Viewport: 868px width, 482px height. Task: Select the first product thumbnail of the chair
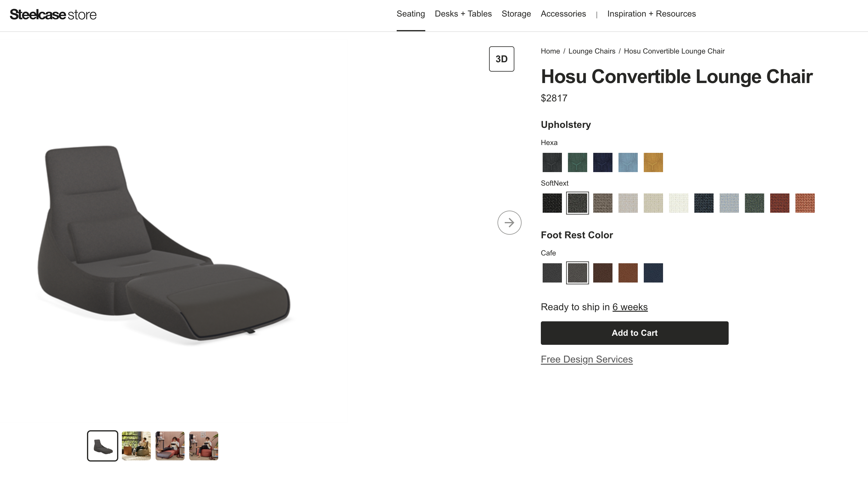(x=102, y=446)
